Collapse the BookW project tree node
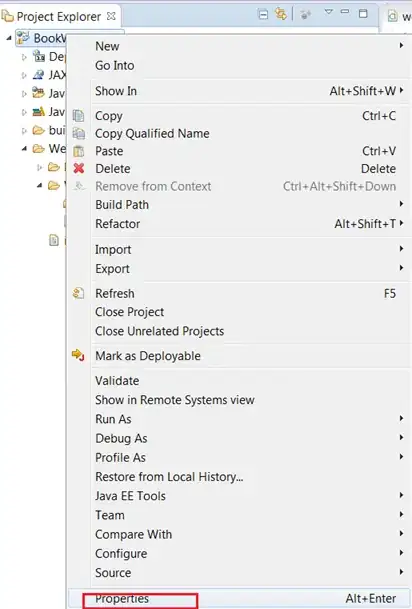Image resolution: width=412 pixels, height=609 pixels. (9, 38)
